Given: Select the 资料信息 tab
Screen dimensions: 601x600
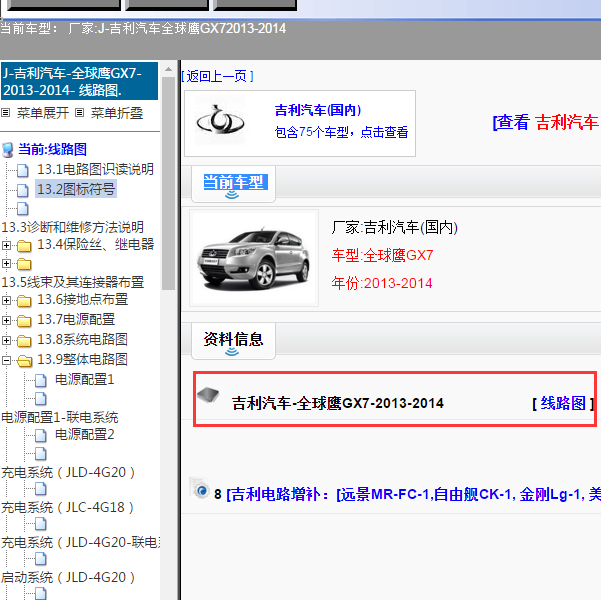Looking at the screenshot, I should [x=233, y=339].
